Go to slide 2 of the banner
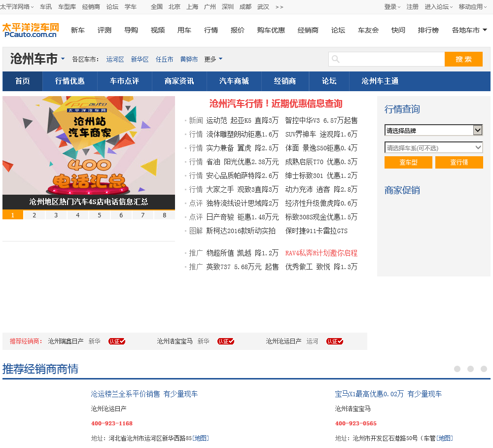Viewport: 493px width, 448px height. tap(35, 215)
